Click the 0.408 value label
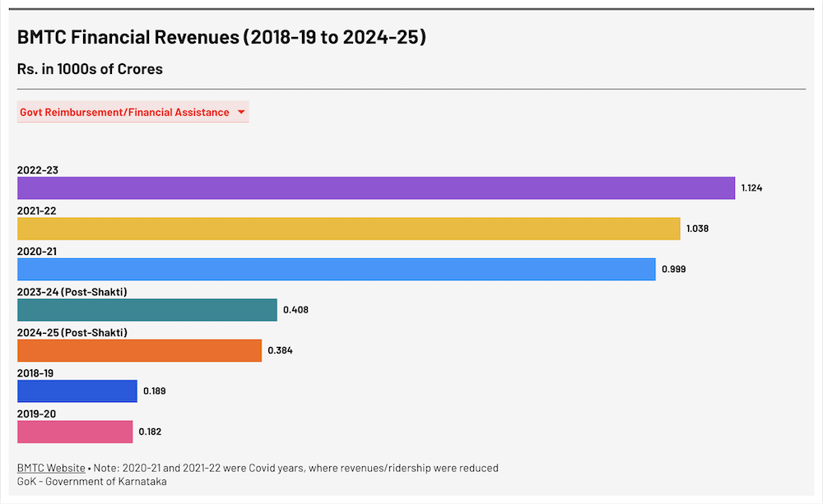 point(295,310)
